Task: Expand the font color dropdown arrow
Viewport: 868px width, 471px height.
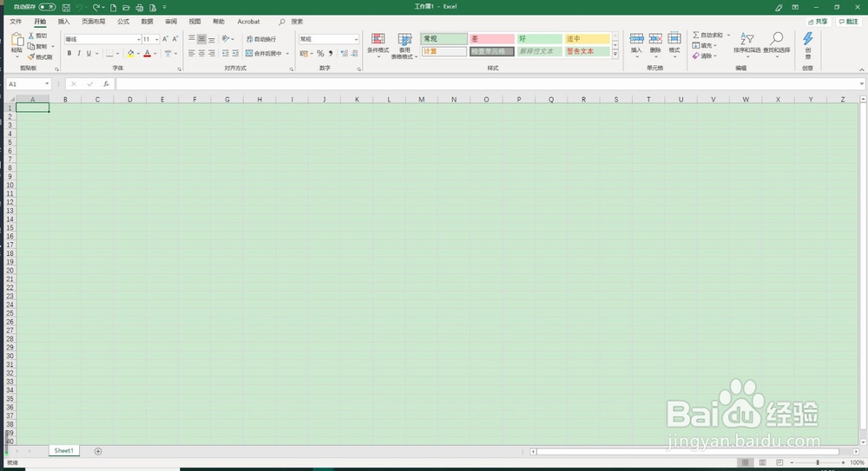Action: coord(155,54)
